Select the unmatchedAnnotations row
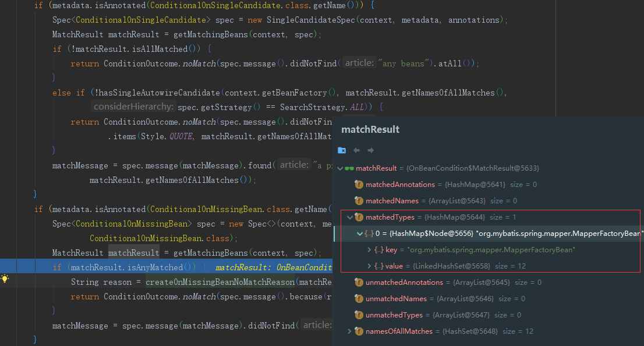 [489, 283]
